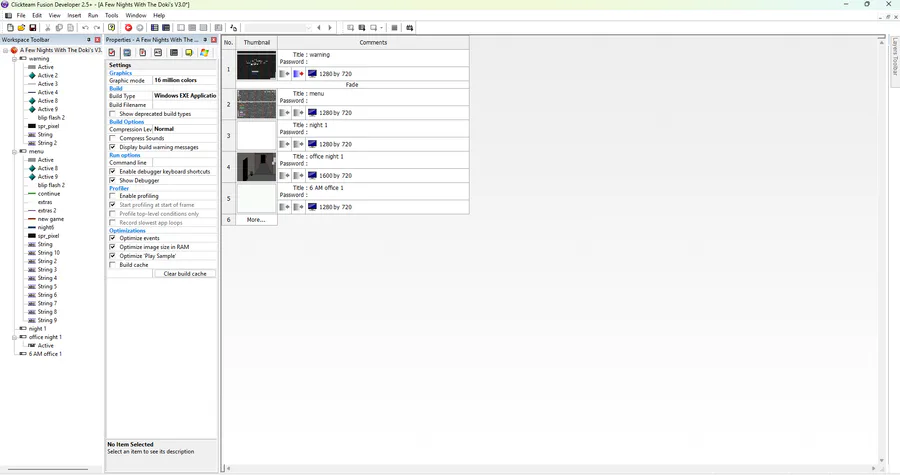The width and height of the screenshot is (900, 475).
Task: Toggle Enable debugger keyboard shortcuts
Action: [x=112, y=172]
